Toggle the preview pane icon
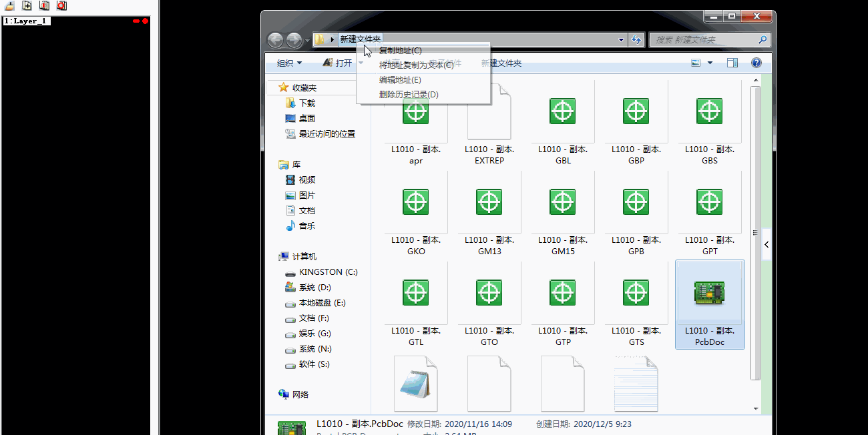868x435 pixels. [x=732, y=63]
